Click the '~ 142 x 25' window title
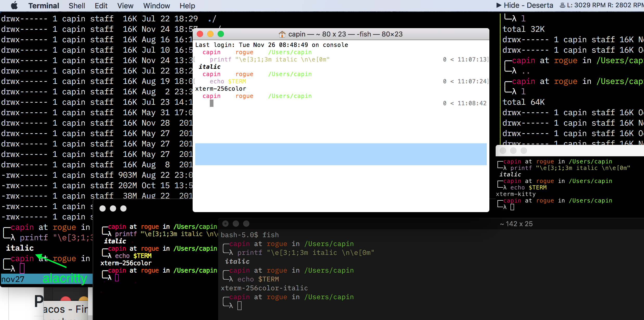 click(516, 224)
